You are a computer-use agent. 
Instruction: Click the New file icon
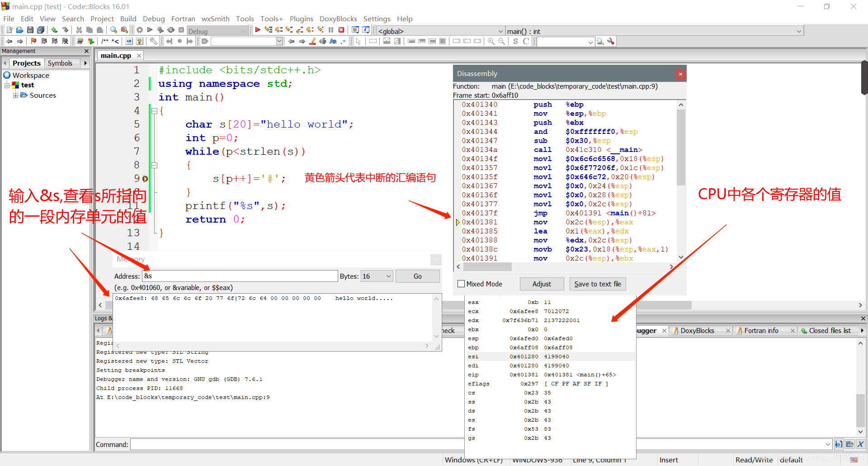(9, 30)
